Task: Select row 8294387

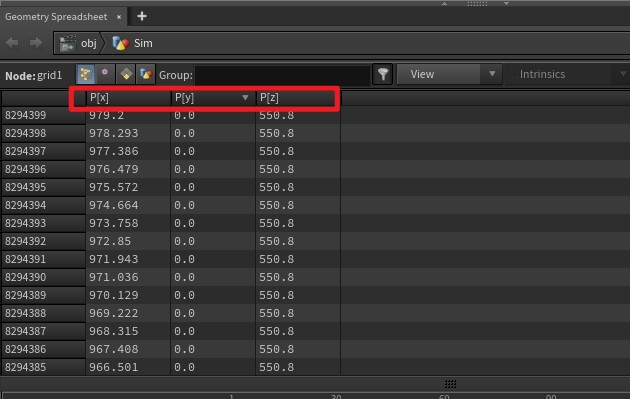Action: tap(43, 331)
